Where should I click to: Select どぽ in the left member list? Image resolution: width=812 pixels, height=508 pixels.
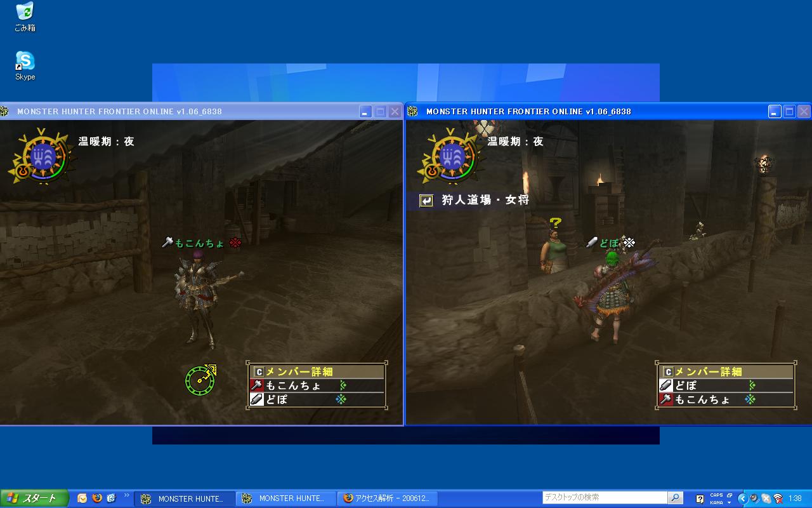pos(317,400)
